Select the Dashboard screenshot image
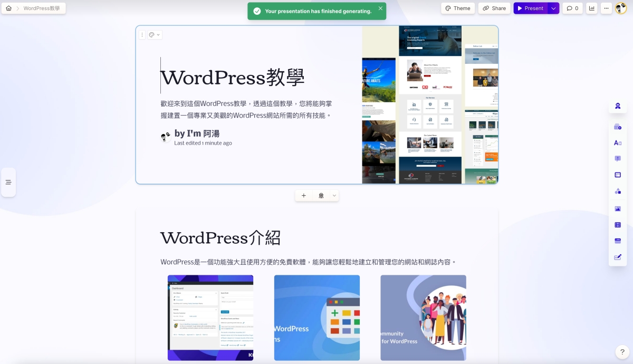 coord(210,318)
